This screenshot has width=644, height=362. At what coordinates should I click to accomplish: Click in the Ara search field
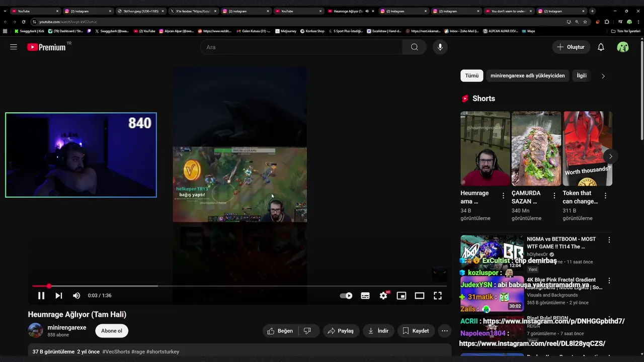(x=301, y=47)
